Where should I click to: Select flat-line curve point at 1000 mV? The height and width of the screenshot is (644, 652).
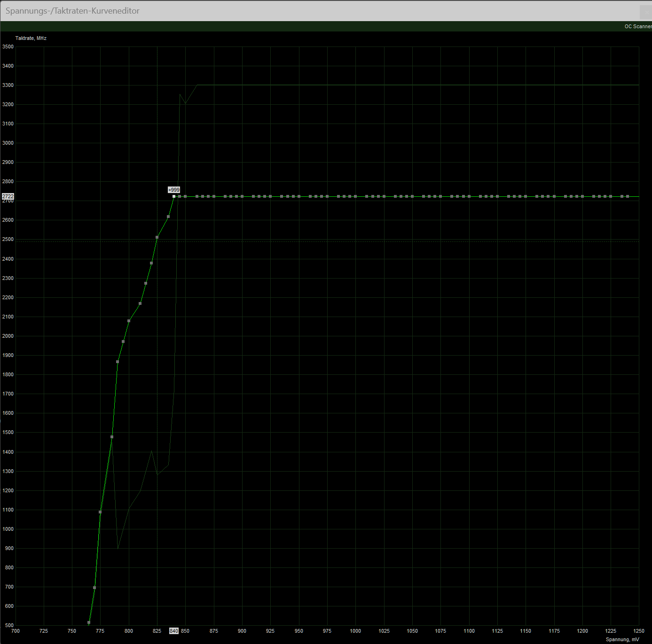pyautogui.click(x=355, y=196)
